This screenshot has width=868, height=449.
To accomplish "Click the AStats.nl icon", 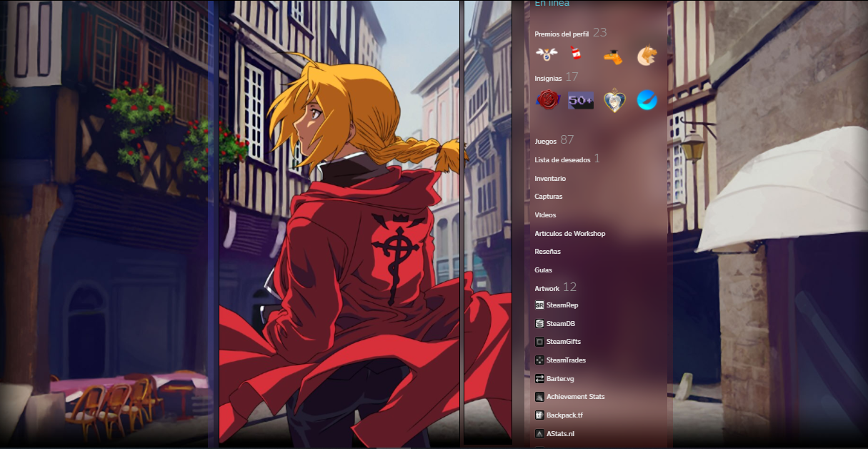I will click(x=539, y=433).
